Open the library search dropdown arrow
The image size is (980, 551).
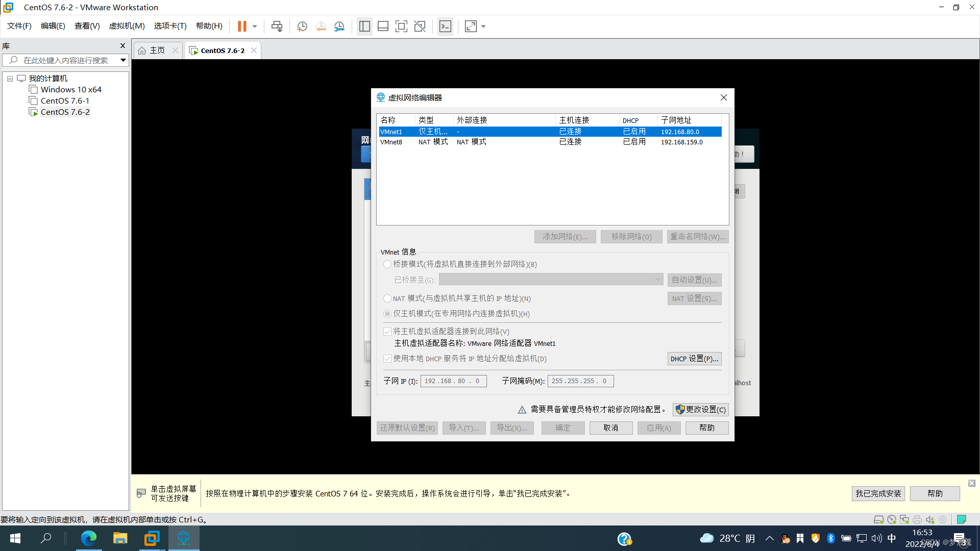(123, 60)
